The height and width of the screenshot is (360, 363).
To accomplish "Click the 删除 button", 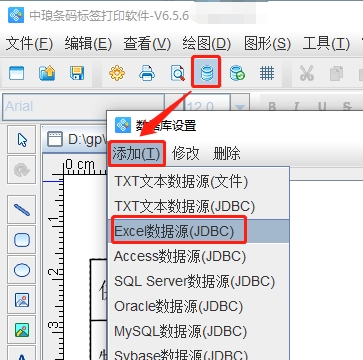I will click(227, 154).
